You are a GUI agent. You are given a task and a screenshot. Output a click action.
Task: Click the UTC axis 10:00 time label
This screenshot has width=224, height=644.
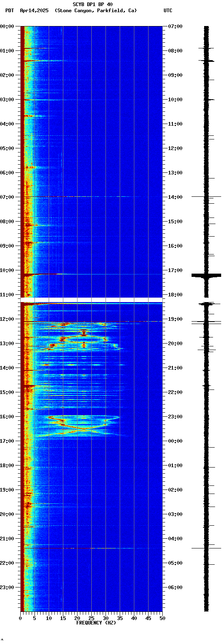click(175, 100)
